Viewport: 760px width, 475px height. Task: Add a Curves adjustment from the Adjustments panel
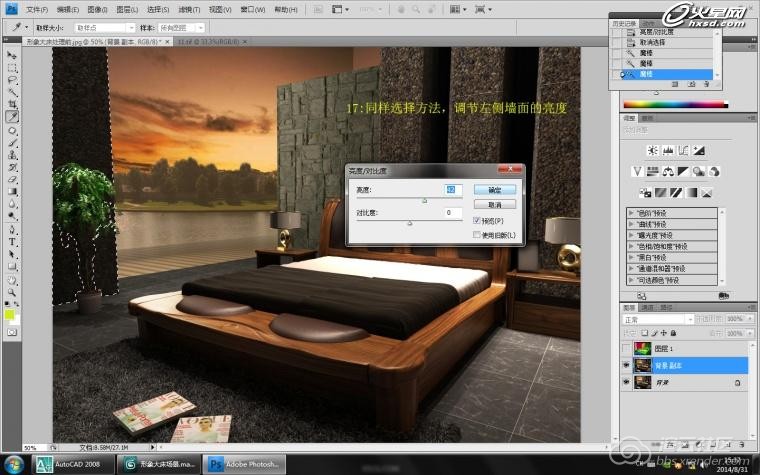[683, 150]
